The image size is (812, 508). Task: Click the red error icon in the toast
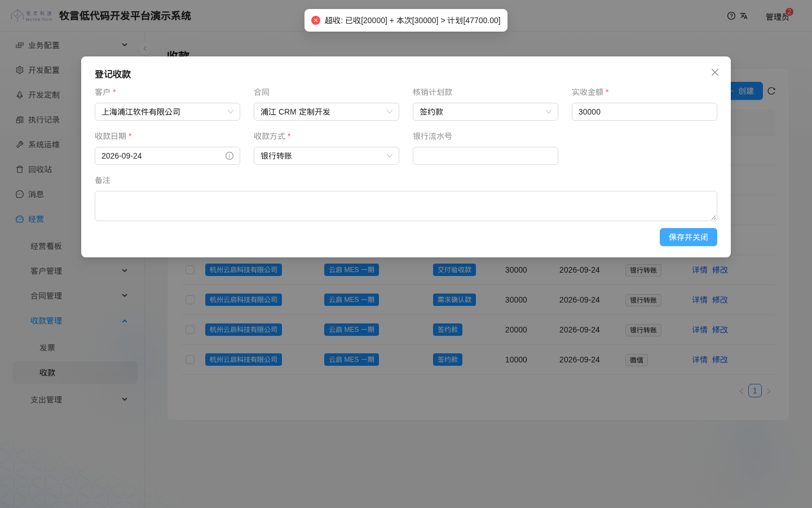[316, 20]
